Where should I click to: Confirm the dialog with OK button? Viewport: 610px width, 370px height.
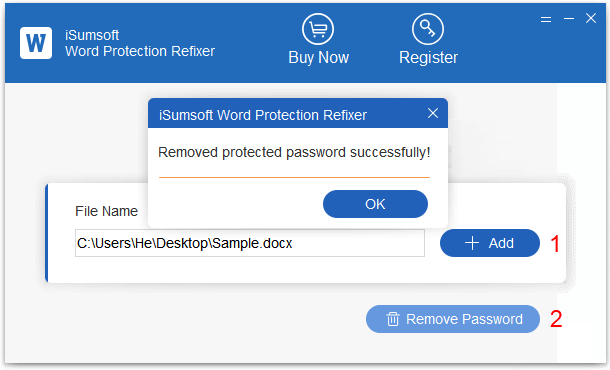[x=375, y=204]
